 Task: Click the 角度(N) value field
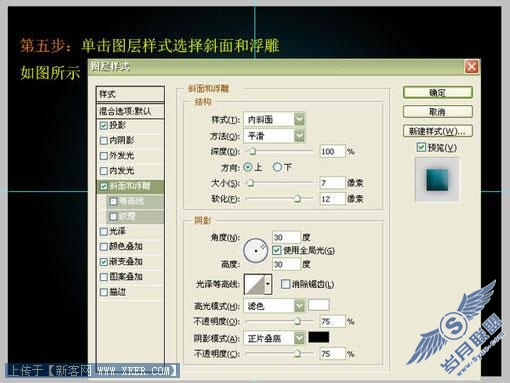coord(286,237)
